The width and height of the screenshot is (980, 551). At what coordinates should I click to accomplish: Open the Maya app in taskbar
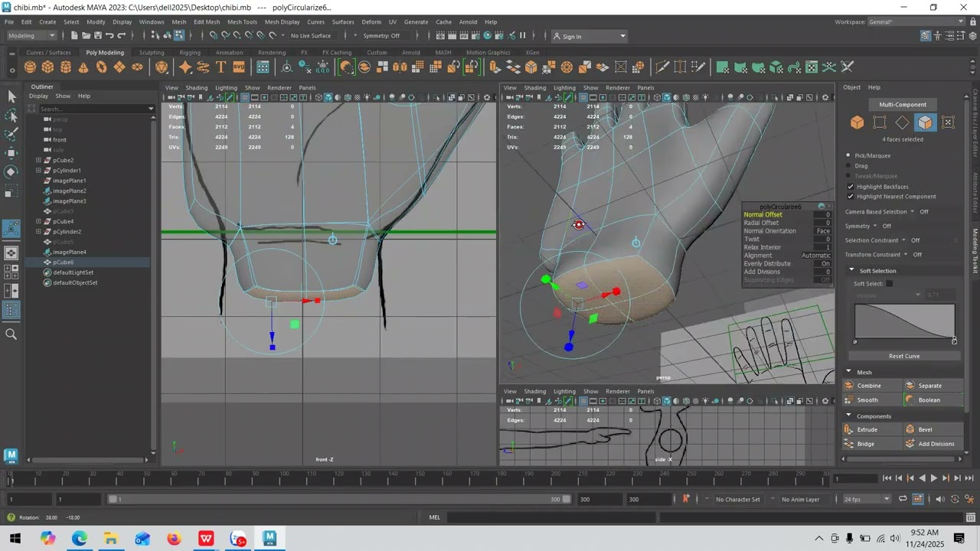[x=269, y=539]
